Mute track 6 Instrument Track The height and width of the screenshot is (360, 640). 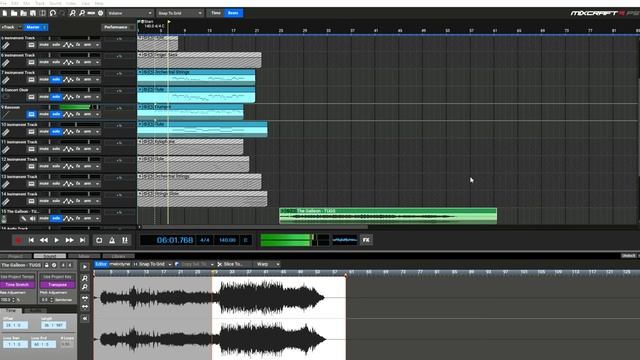(44, 62)
